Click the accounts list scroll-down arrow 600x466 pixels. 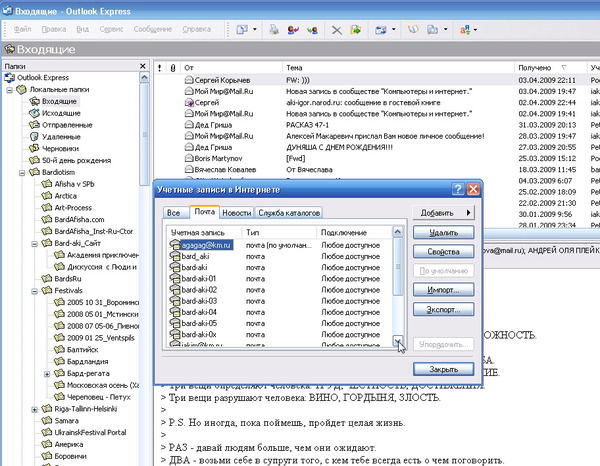pyautogui.click(x=398, y=341)
